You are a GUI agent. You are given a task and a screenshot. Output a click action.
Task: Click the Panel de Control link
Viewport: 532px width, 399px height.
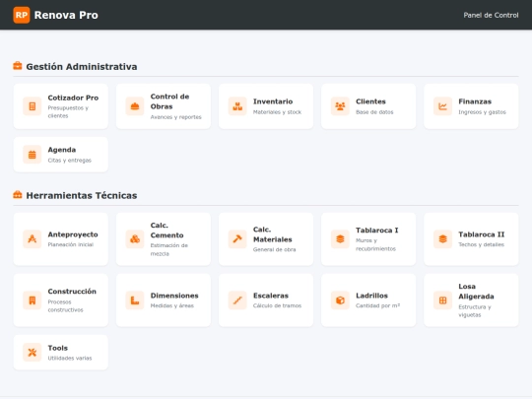click(491, 15)
